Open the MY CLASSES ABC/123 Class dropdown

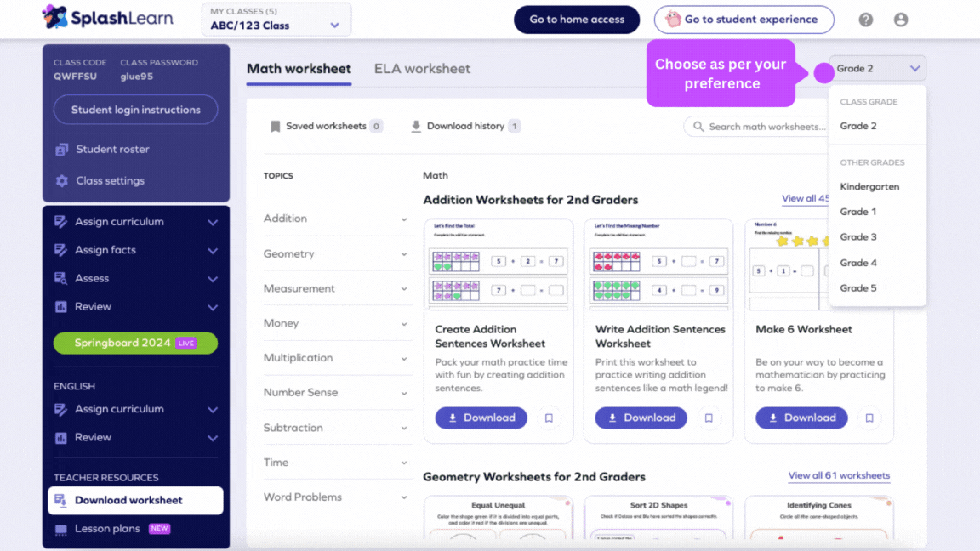click(x=276, y=20)
